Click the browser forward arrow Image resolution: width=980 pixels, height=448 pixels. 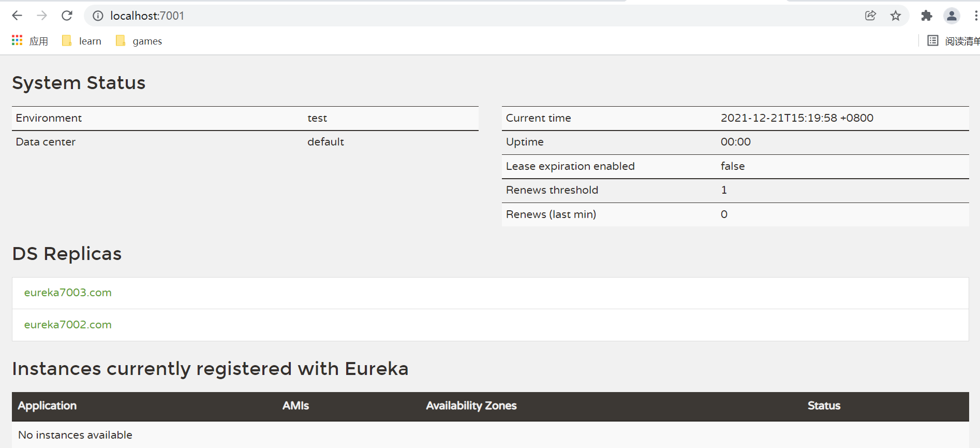point(42,16)
